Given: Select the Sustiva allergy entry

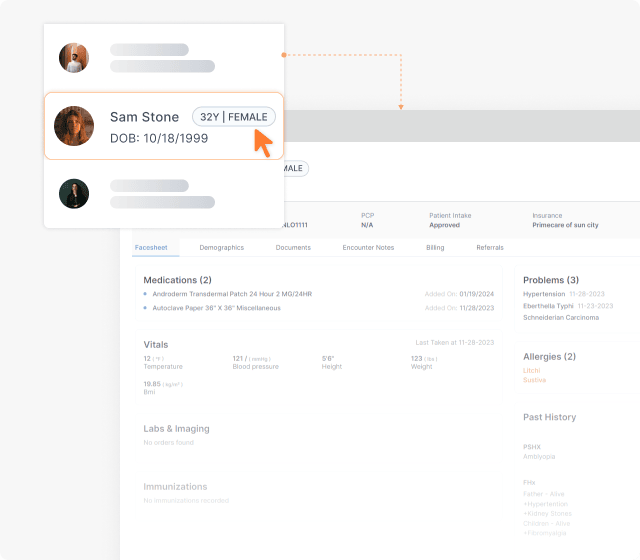Looking at the screenshot, I should [x=534, y=380].
